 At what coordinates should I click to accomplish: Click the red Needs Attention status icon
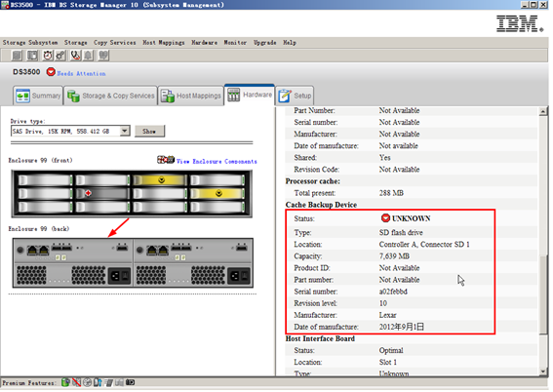(x=51, y=72)
